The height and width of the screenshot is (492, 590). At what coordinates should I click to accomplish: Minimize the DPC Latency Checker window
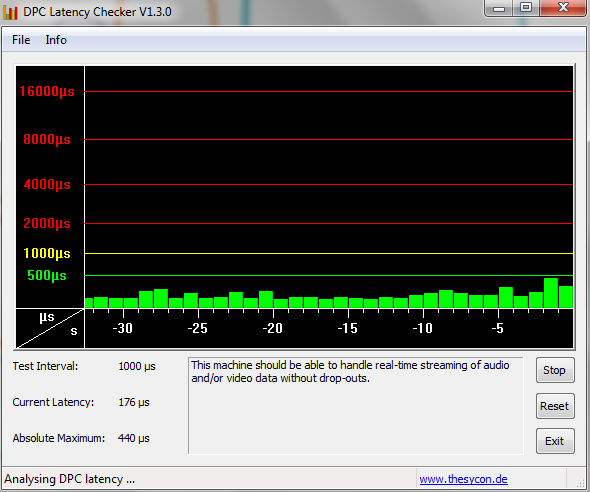(499, 8)
